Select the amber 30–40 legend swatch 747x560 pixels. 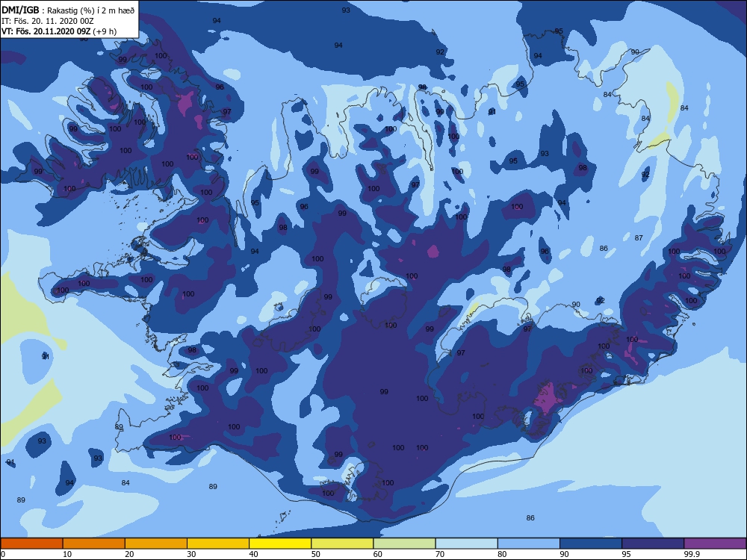coord(218,544)
